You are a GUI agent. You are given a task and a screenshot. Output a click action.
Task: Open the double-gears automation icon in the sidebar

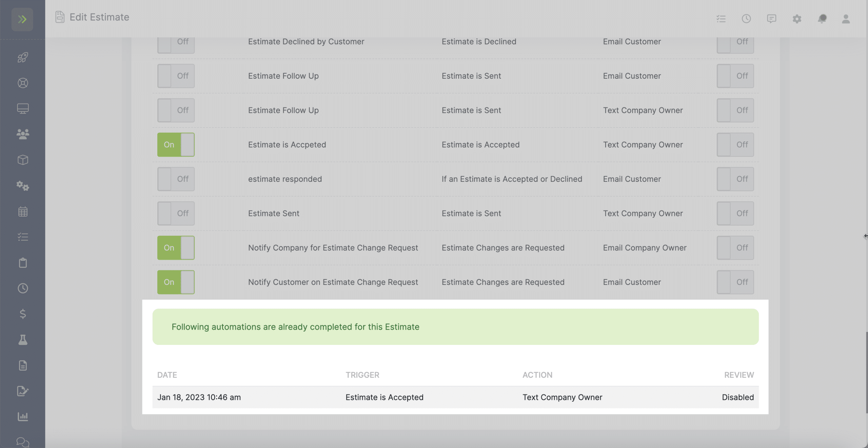point(23,186)
